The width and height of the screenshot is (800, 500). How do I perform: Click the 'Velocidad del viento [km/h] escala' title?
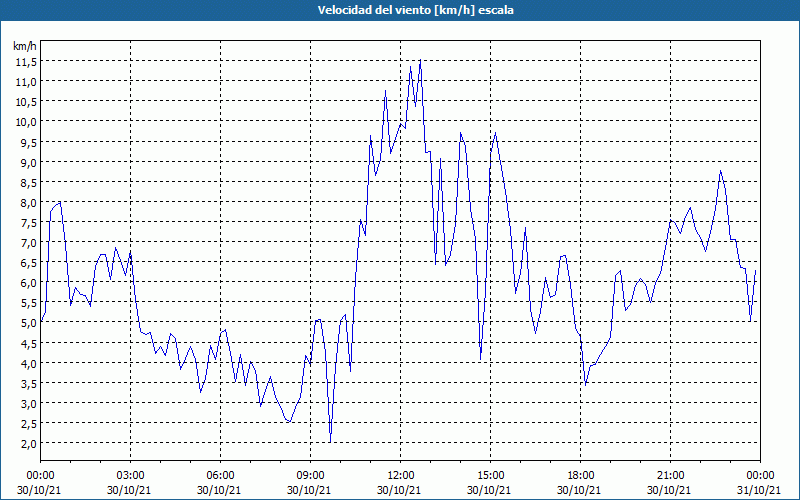click(415, 10)
